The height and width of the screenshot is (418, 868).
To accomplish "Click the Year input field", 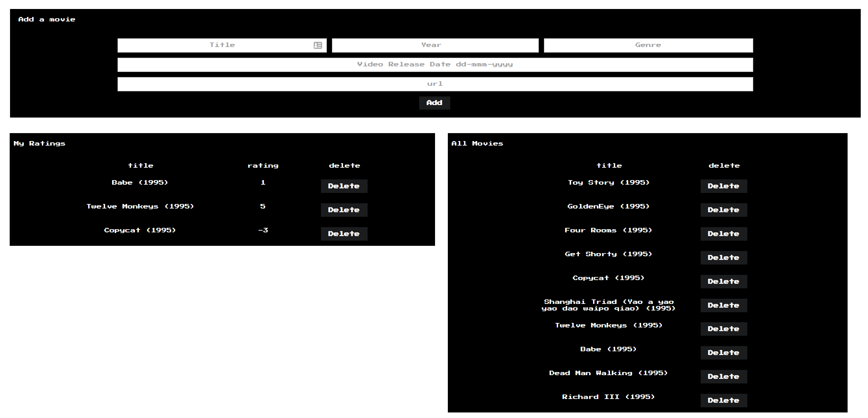I will tap(435, 45).
